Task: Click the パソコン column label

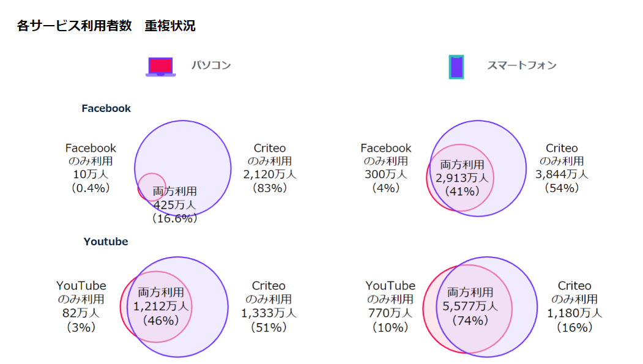Action: click(x=210, y=65)
